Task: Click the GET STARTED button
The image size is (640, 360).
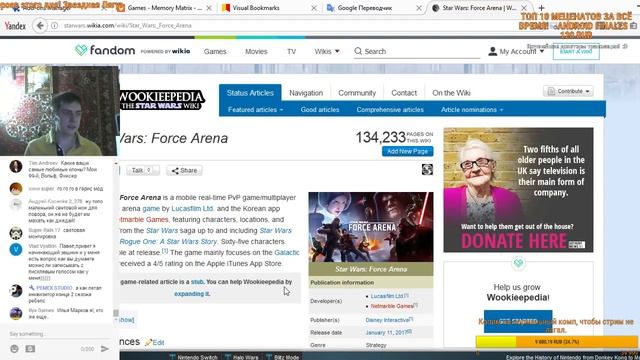Action: (518, 321)
